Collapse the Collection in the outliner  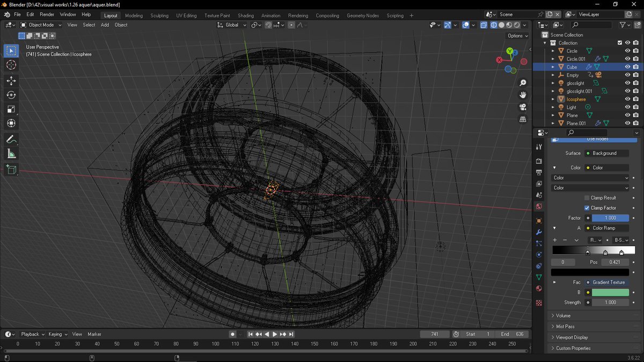[544, 42]
